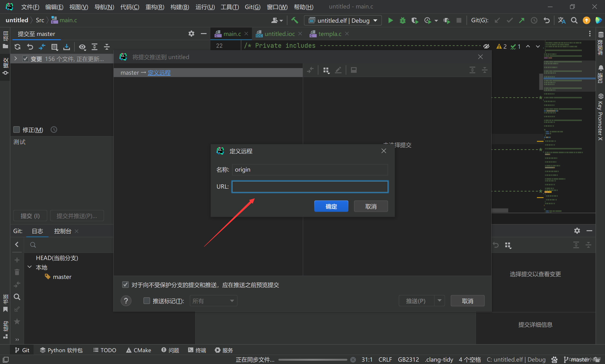
Task: Click the file sync progress bar in the status bar
Action: pos(313,360)
